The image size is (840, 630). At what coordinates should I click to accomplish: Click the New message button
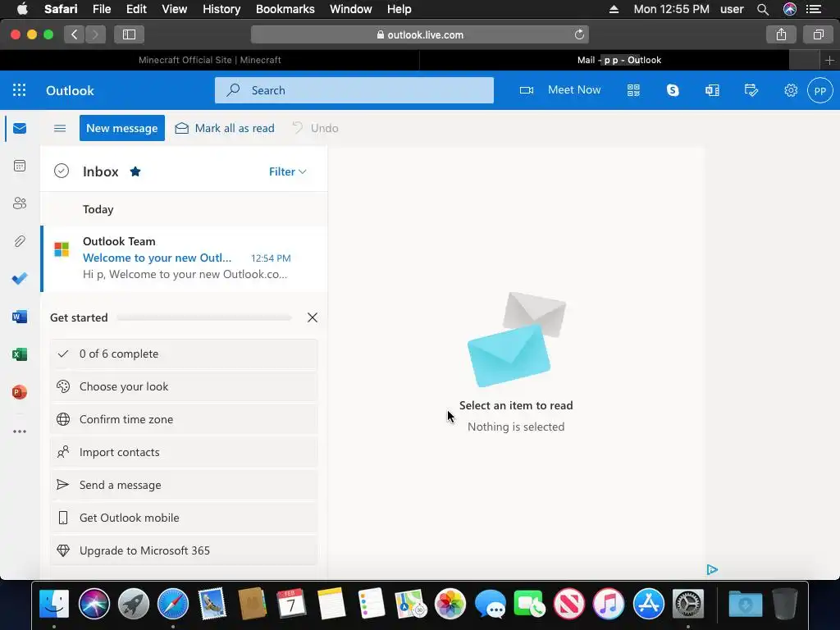(122, 128)
